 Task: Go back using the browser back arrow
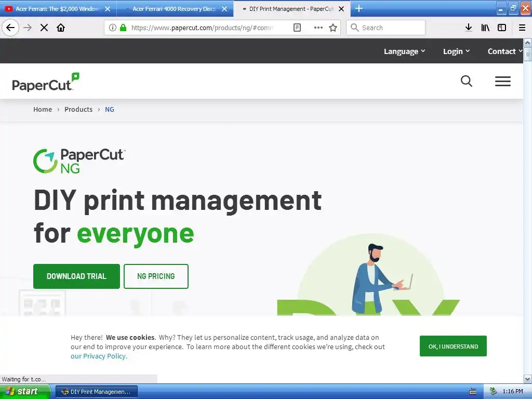(x=10, y=28)
